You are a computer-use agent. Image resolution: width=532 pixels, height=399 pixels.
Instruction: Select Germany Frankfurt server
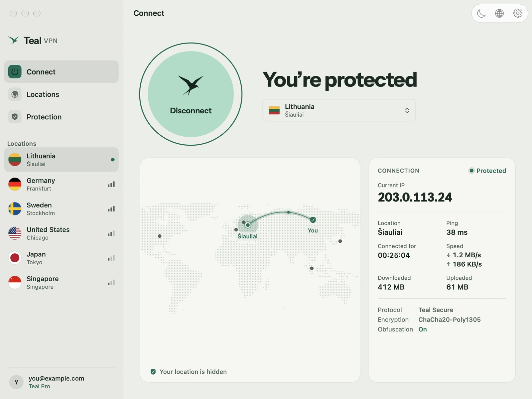click(x=61, y=184)
